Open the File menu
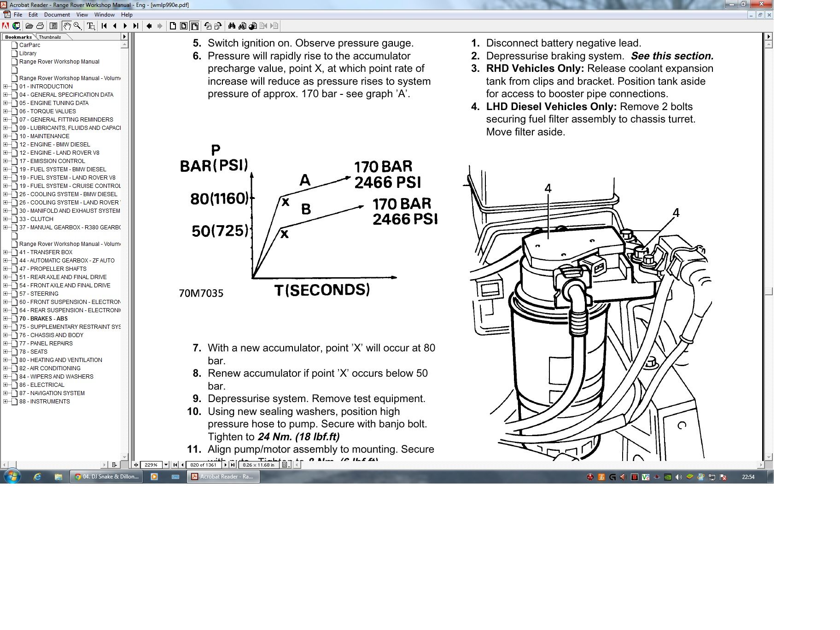This screenshot has height=630, width=840. click(18, 15)
